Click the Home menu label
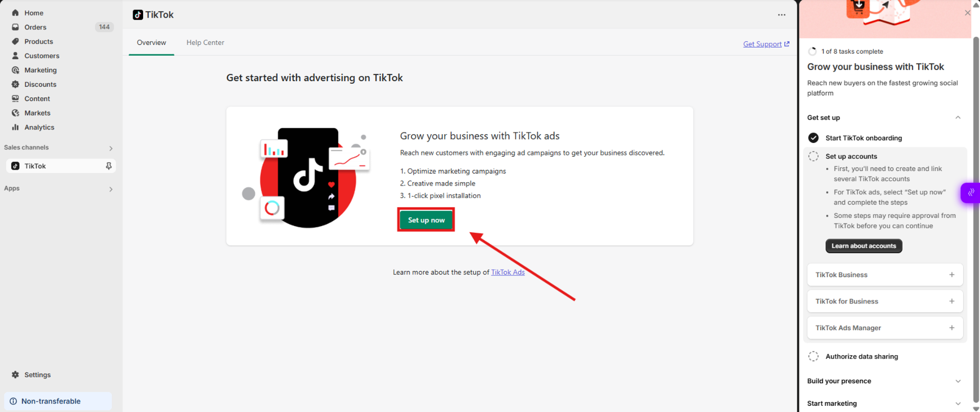This screenshot has height=412, width=980. tap(34, 13)
